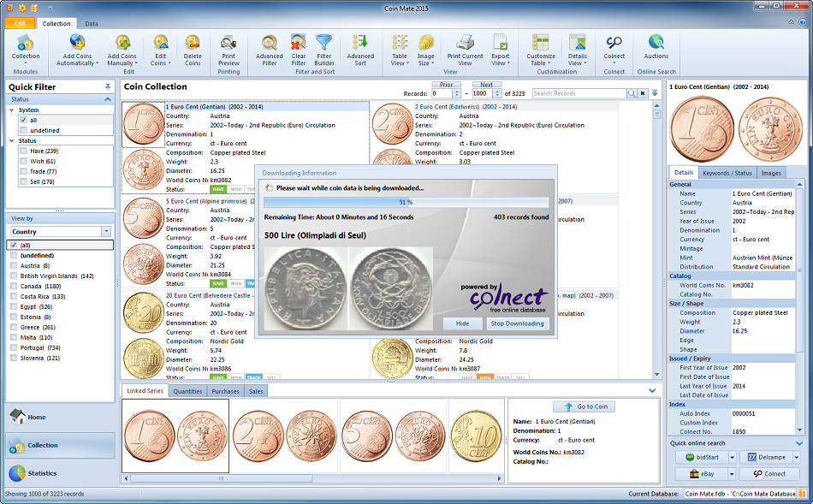This screenshot has height=504, width=813.
Task: Hide the download dialog
Action: [462, 323]
